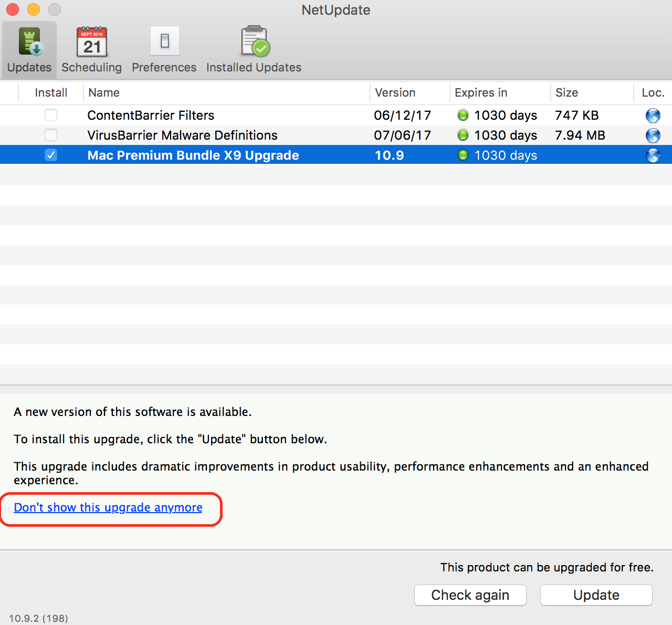Click the 7.94 MB size cell
Image resolution: width=672 pixels, height=625 pixels.
tap(580, 135)
